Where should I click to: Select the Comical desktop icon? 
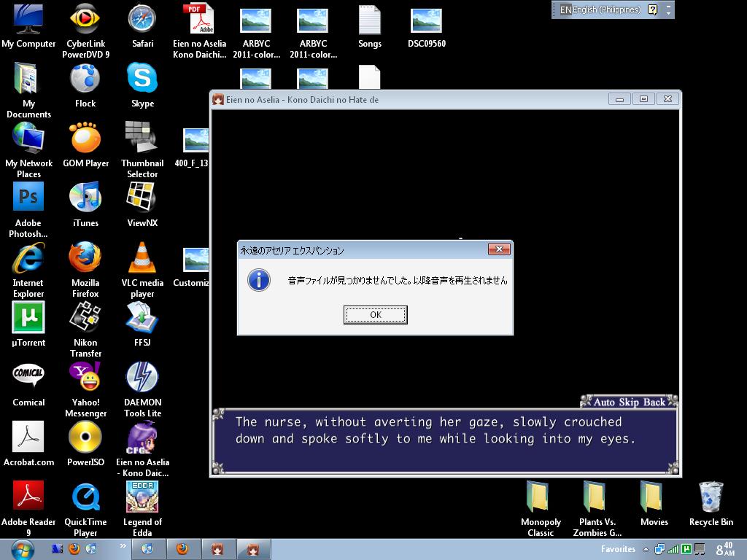(x=28, y=385)
